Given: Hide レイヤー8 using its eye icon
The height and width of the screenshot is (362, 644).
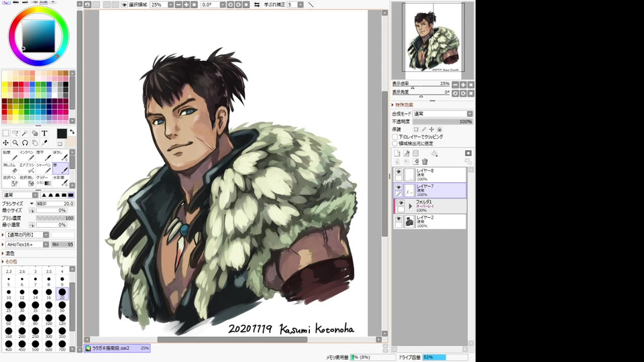Looking at the screenshot, I should pyautogui.click(x=398, y=172).
